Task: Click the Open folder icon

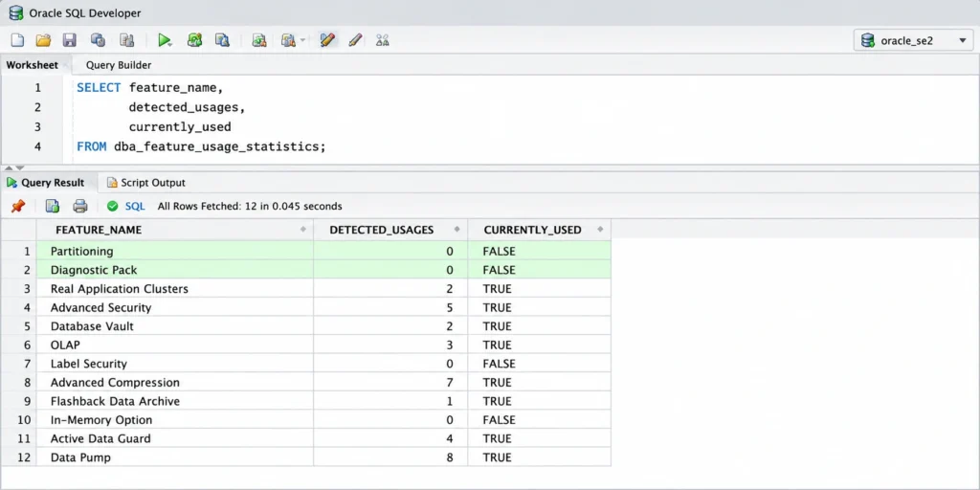Action: pos(43,40)
